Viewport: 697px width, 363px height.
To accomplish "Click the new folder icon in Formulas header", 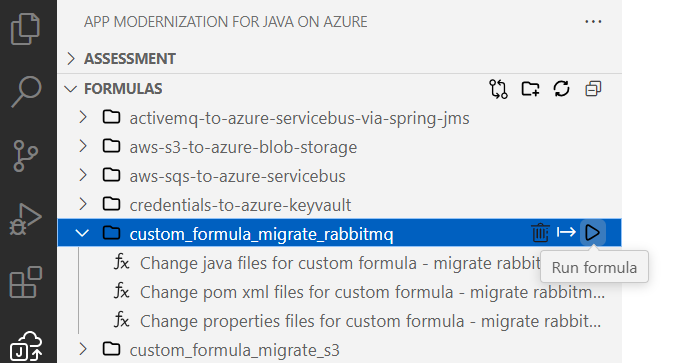I will 530,89.
